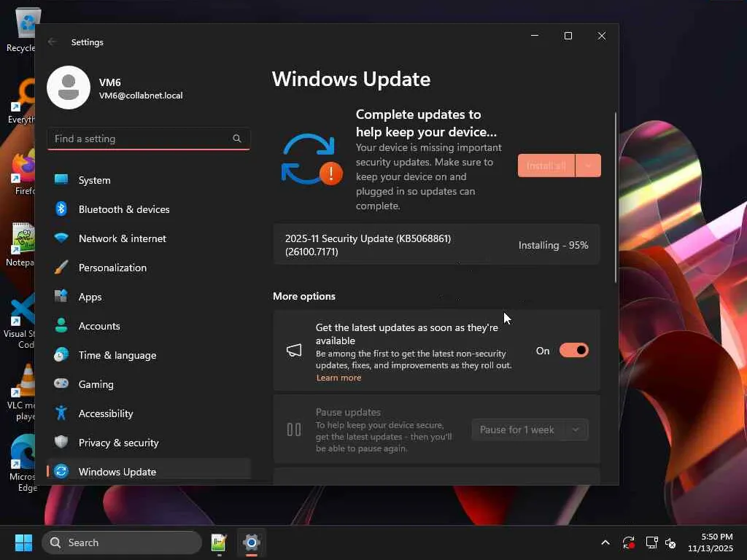The image size is (747, 560).
Task: Click the Windows Update page title
Action: (x=351, y=79)
